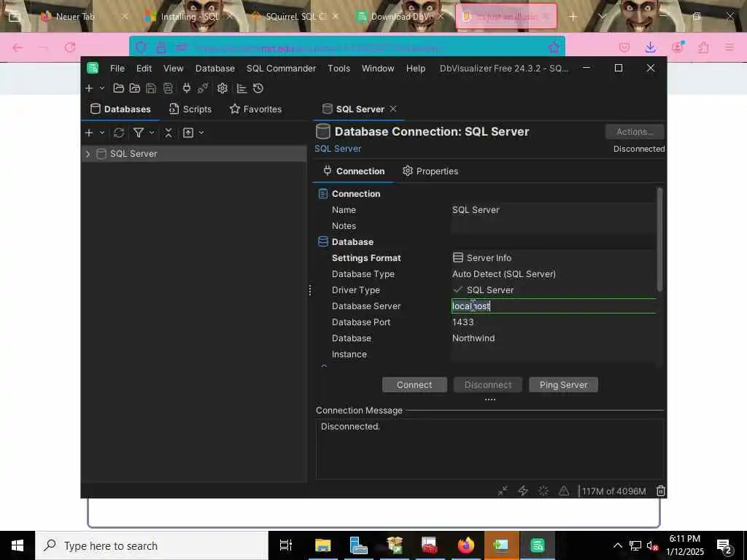This screenshot has height=560, width=747.
Task: Click the collapse arrows icon in status bar
Action: [503, 491]
